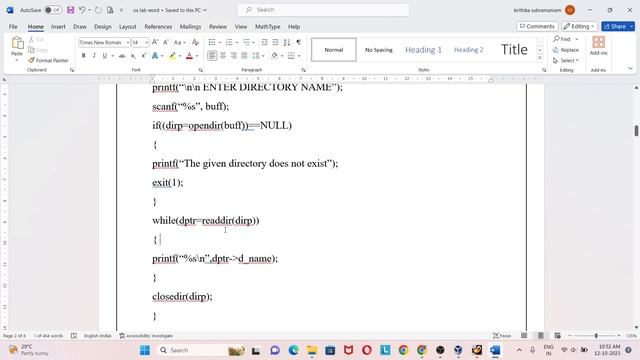Click the Save icon in title bar

click(x=71, y=10)
